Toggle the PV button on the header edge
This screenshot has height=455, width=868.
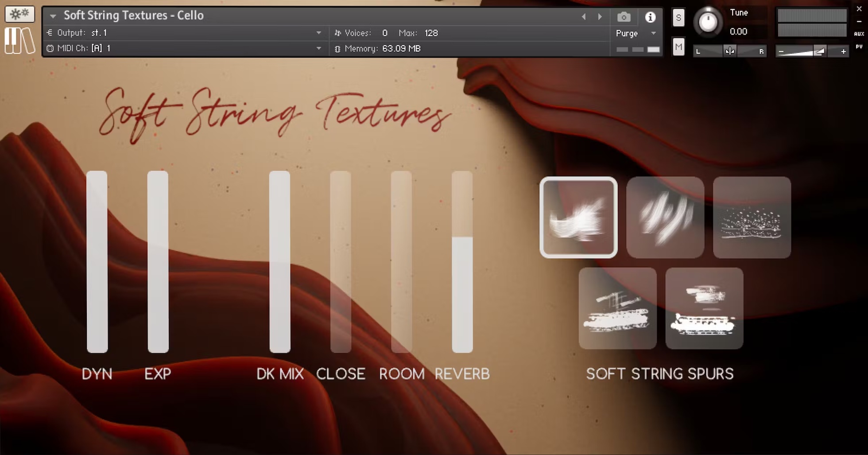coord(859,46)
